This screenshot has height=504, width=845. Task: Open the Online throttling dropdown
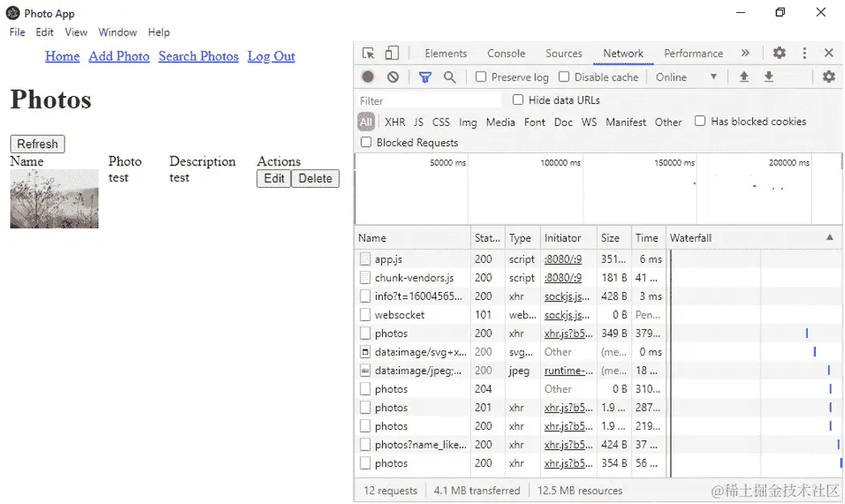coord(686,77)
